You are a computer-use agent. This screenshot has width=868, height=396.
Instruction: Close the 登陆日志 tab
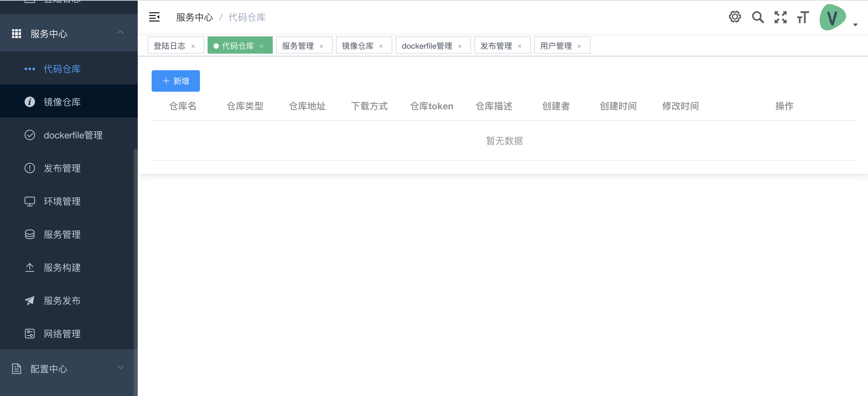click(193, 46)
